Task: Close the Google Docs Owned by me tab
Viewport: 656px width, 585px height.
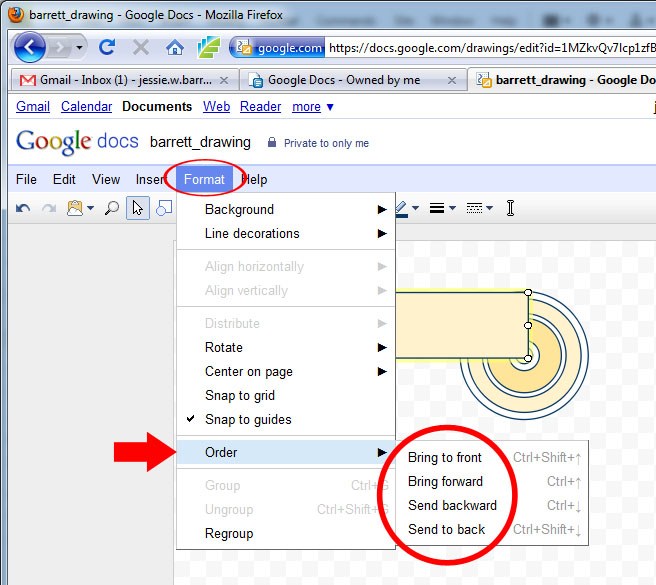Action: [x=452, y=80]
